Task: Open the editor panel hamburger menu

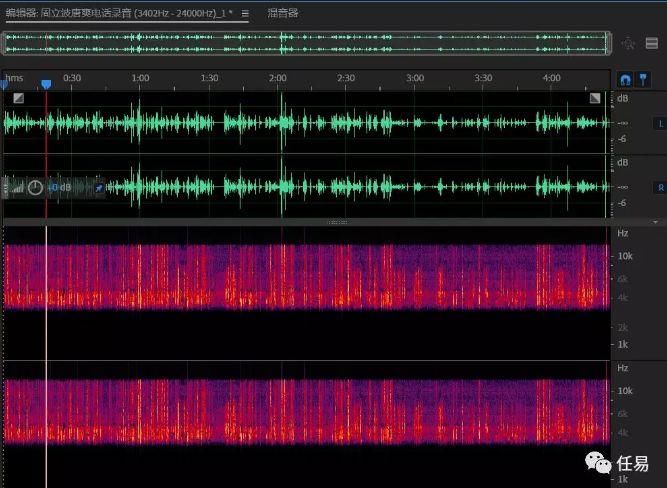Action: tap(245, 14)
